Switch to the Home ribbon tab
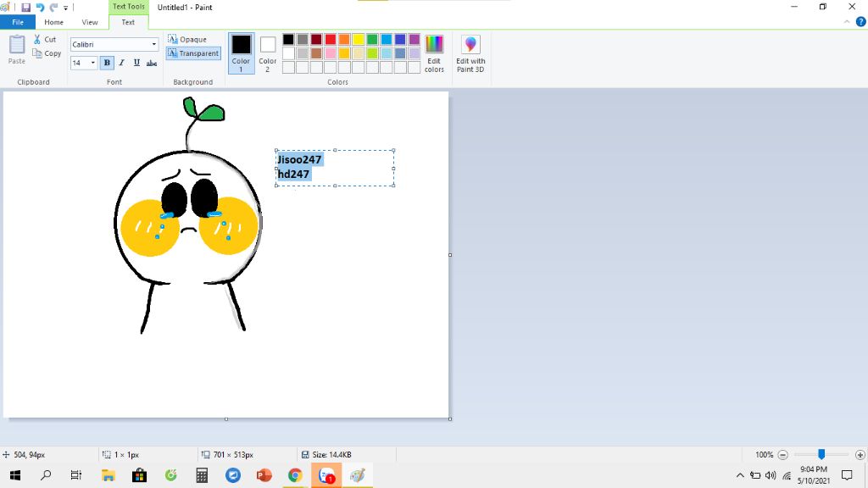 53,22
